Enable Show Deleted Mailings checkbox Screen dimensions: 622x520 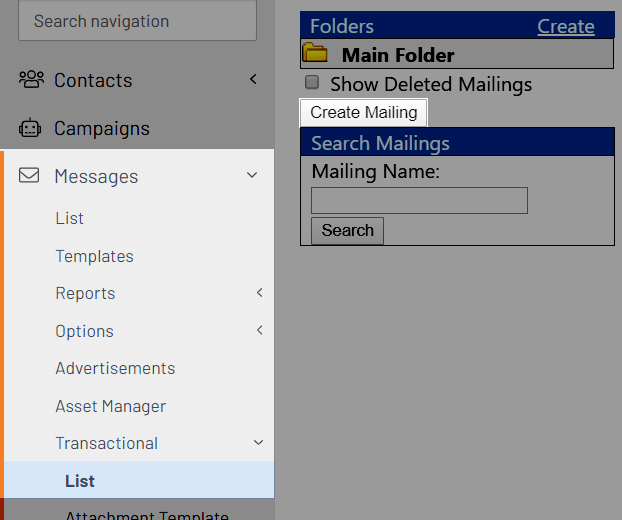click(x=312, y=83)
